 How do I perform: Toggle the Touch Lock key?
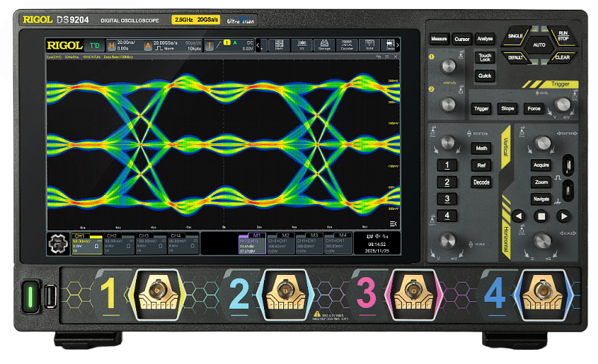coord(484,58)
